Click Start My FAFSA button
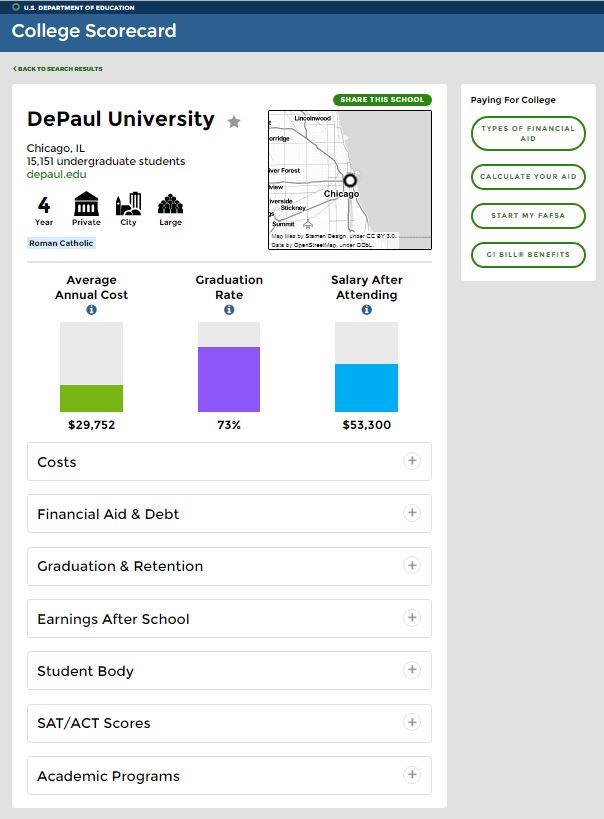 click(x=528, y=216)
